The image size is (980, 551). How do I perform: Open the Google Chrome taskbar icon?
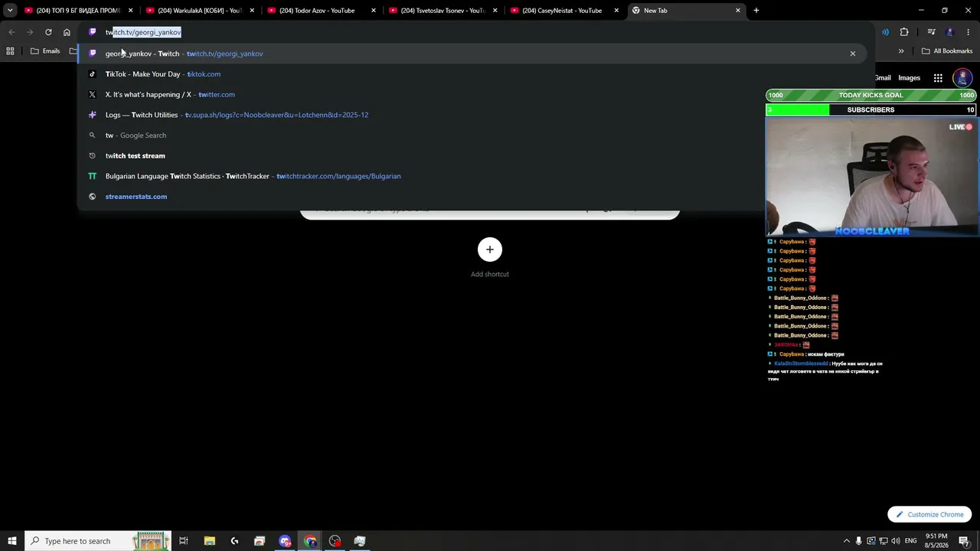[x=310, y=541]
